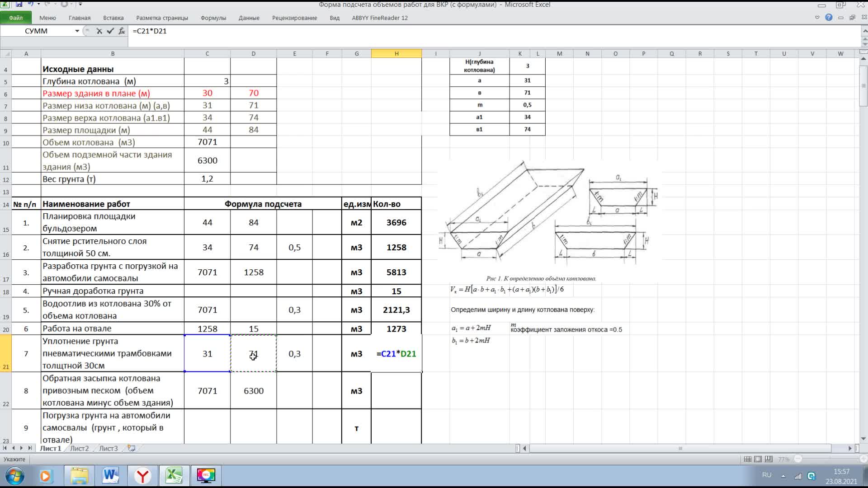The height and width of the screenshot is (488, 868).
Task: Select row 21 header
Action: point(5,353)
